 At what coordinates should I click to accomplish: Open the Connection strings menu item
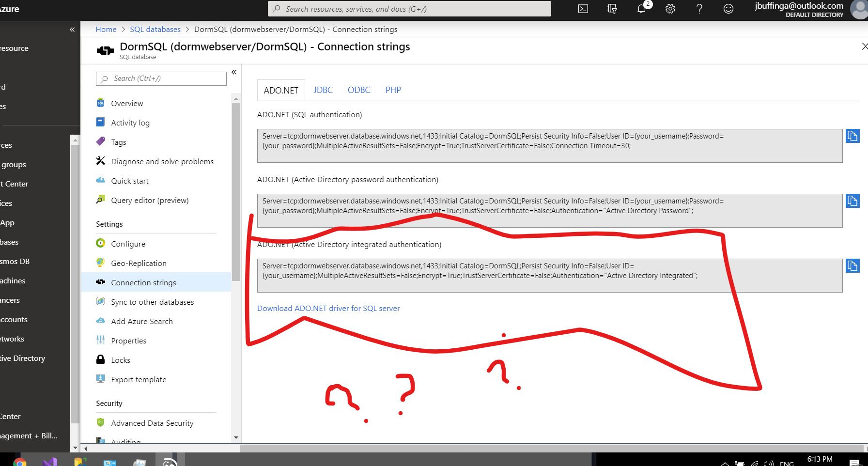tap(156, 282)
